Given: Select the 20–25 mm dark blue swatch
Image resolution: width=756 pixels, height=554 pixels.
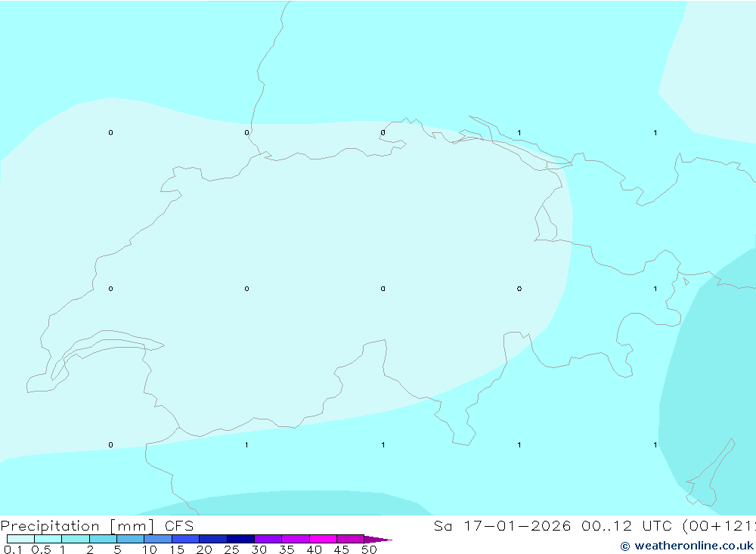Looking at the screenshot, I should [213, 539].
